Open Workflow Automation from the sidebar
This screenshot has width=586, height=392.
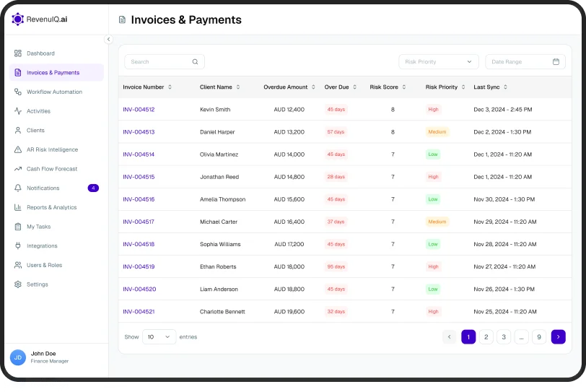56,92
